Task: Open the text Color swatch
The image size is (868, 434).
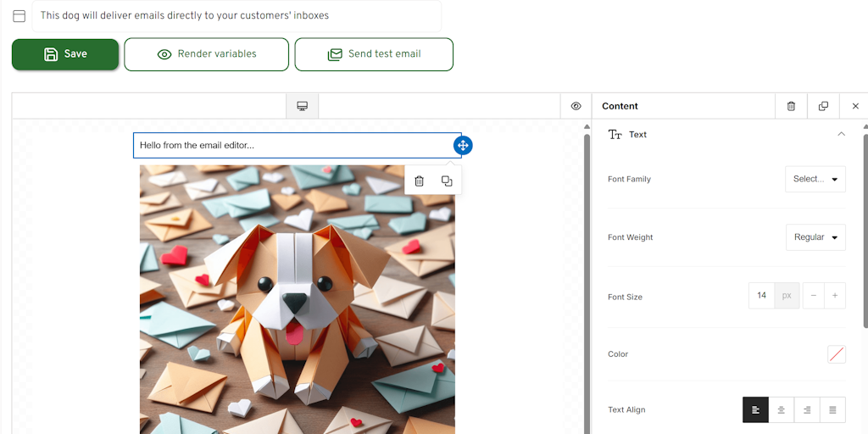Action: (x=836, y=354)
